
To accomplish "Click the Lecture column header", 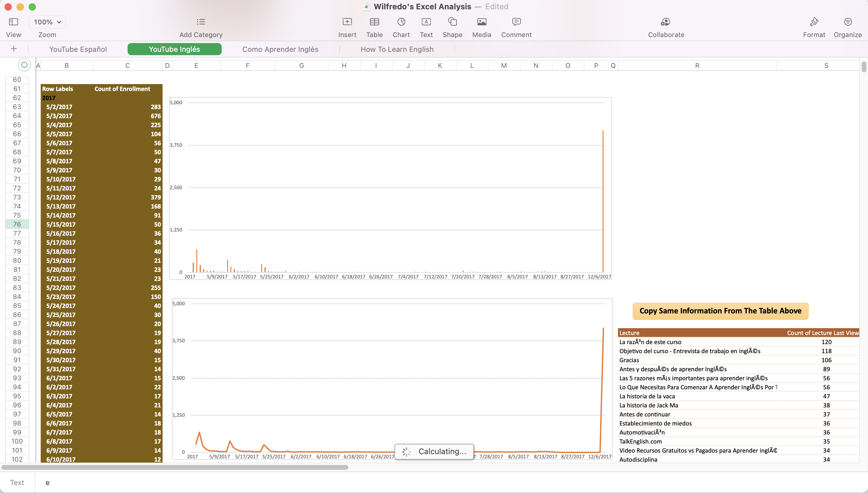I will click(697, 333).
